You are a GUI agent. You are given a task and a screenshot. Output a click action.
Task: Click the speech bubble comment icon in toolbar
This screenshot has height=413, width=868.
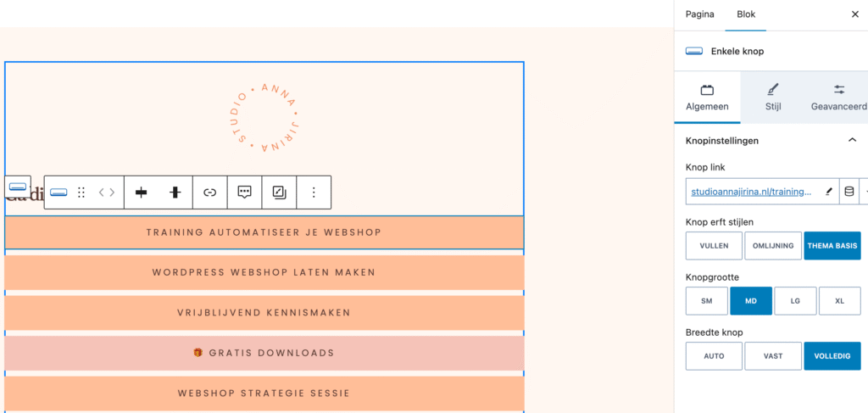[245, 193]
